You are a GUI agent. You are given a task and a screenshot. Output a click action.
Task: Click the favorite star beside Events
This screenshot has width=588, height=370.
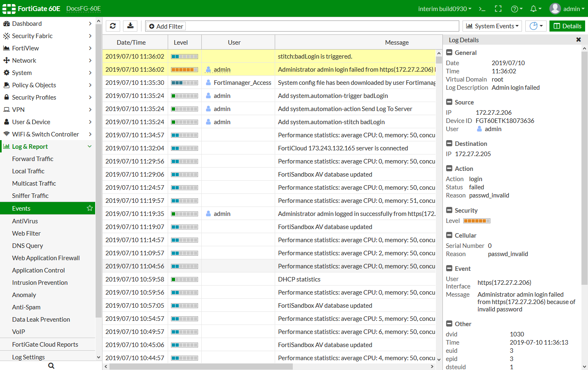[x=90, y=208]
